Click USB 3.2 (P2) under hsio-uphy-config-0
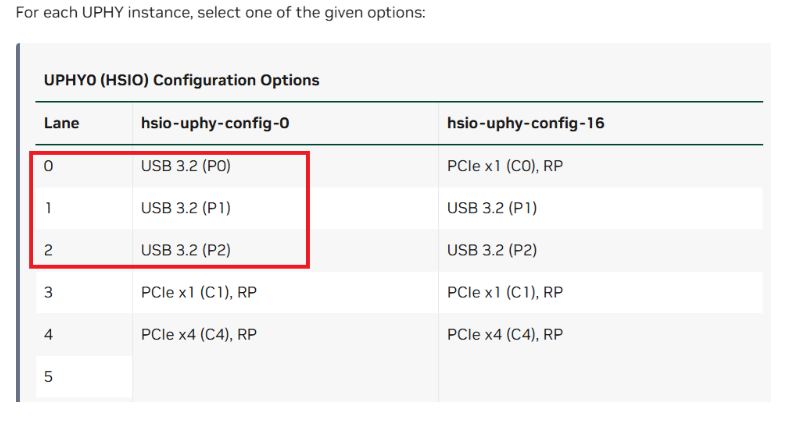This screenshot has height=422, width=797. pos(186,250)
